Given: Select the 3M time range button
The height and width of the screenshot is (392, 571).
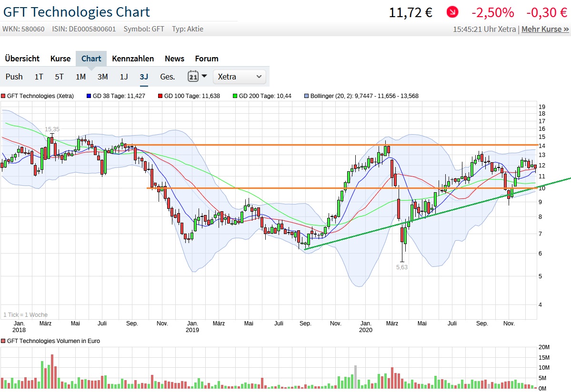Looking at the screenshot, I should click(x=102, y=77).
